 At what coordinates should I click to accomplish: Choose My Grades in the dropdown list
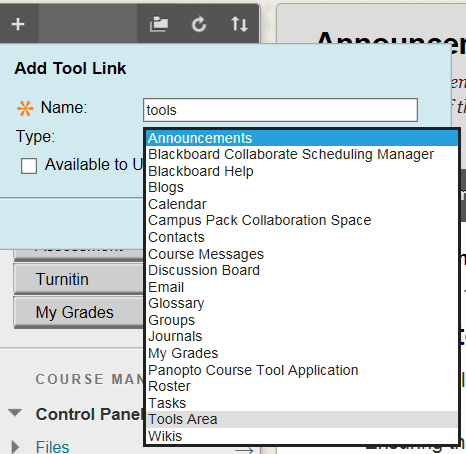[302, 353]
